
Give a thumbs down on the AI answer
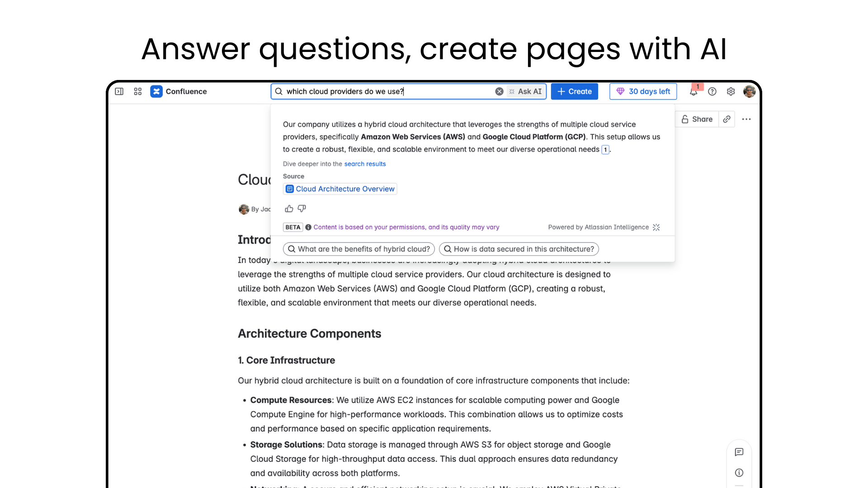tap(302, 208)
